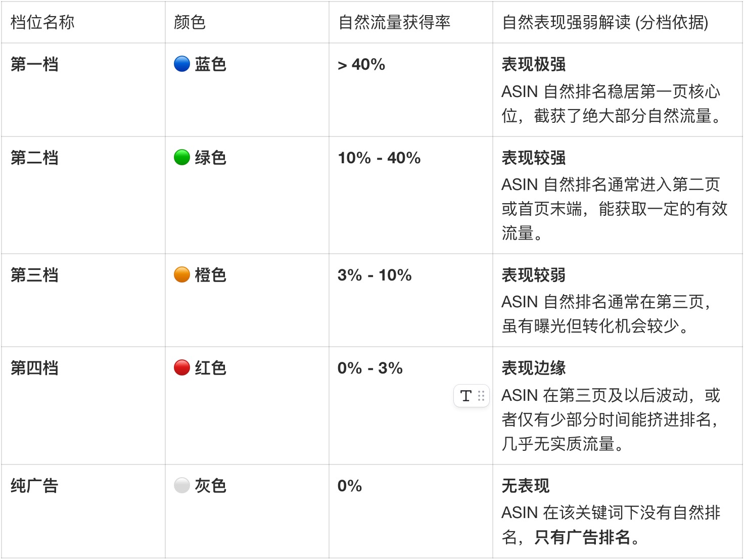This screenshot has width=745, height=560.
Task: Click the text block type "T" icon
Action: (465, 396)
